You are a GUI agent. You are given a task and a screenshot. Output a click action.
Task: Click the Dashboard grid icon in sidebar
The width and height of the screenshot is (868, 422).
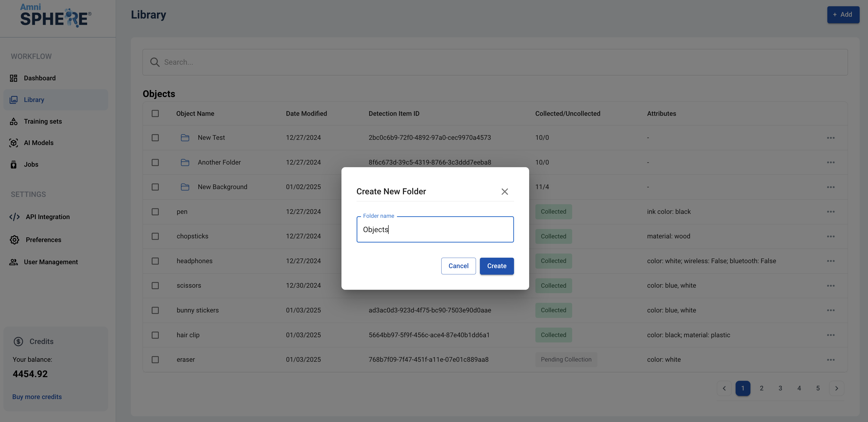14,78
